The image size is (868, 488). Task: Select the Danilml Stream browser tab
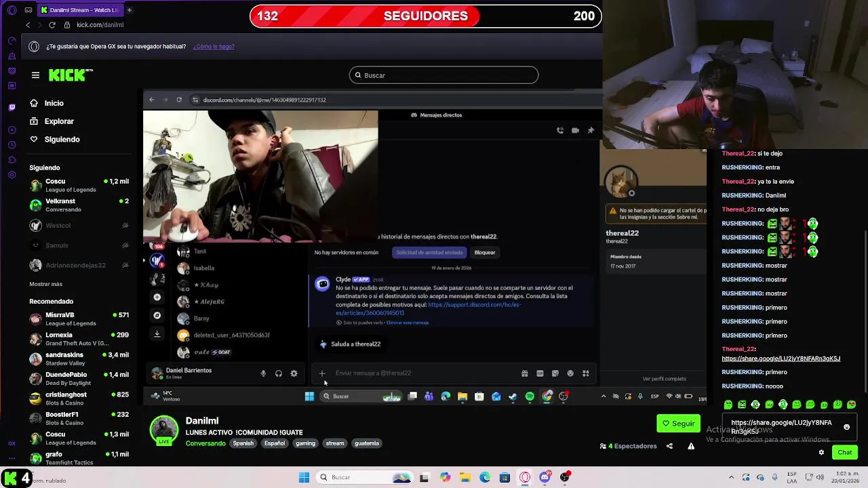pyautogui.click(x=80, y=10)
